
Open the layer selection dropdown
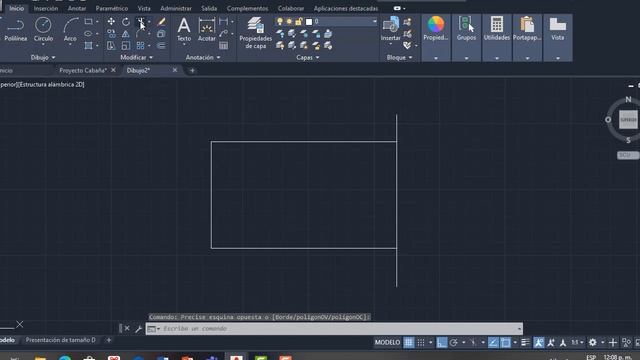pos(375,21)
